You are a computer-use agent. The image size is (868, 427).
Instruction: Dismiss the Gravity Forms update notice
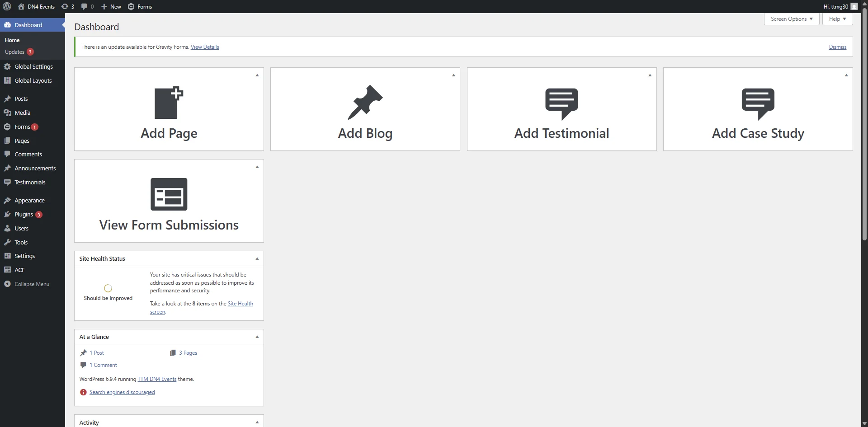click(x=837, y=47)
